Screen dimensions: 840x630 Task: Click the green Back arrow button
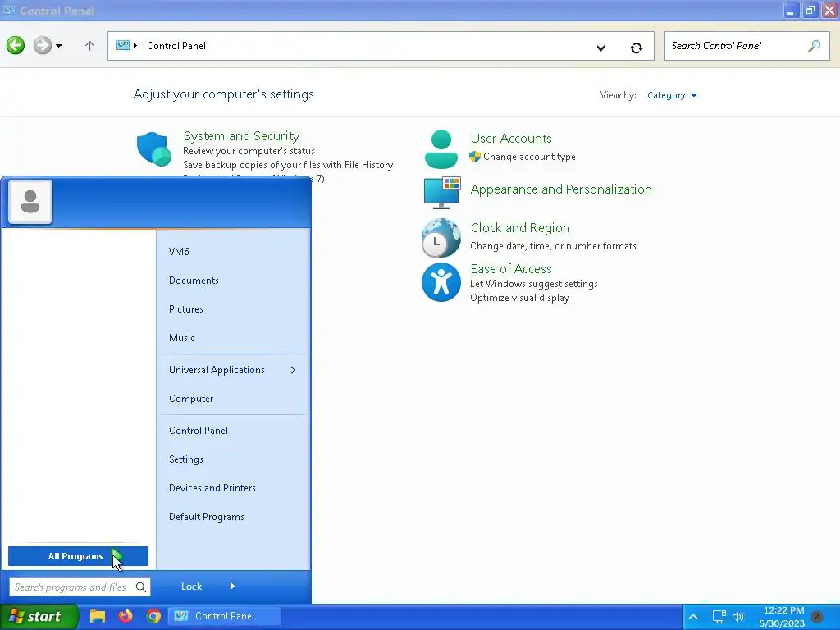[16, 46]
